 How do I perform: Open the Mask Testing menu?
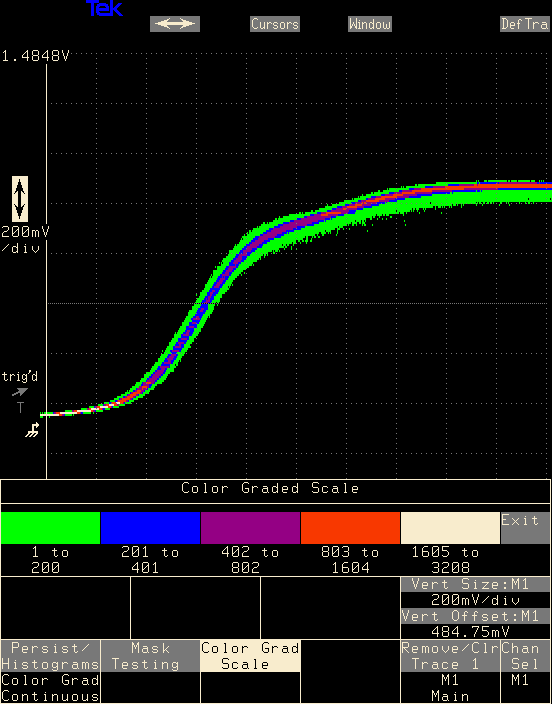(x=150, y=656)
